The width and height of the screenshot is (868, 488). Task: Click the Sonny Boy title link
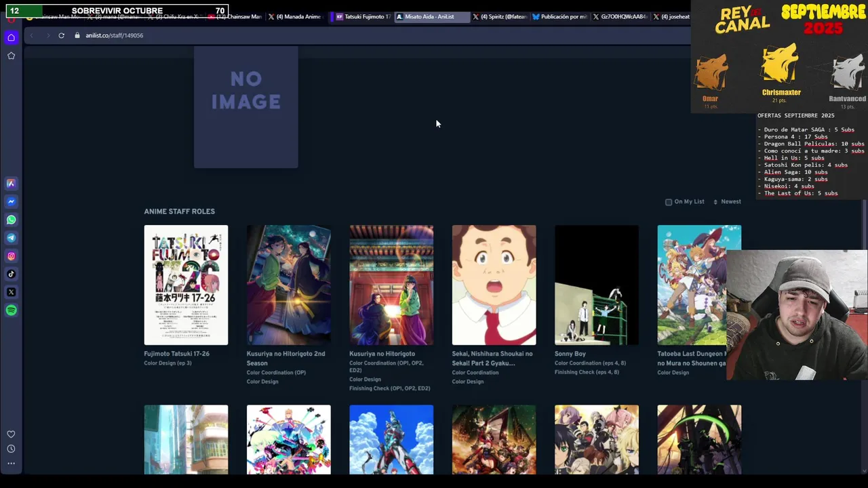coord(570,354)
